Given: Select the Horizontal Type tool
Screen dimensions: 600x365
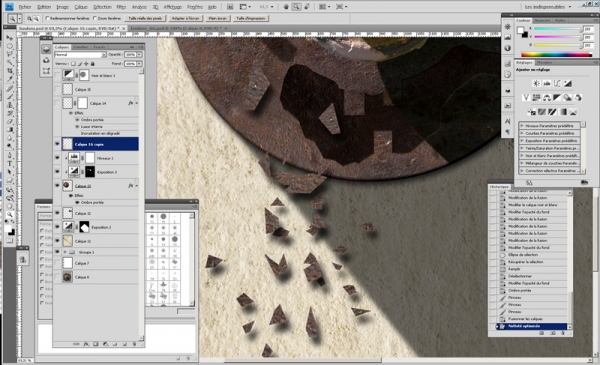Looking at the screenshot, I should pos(10,164).
